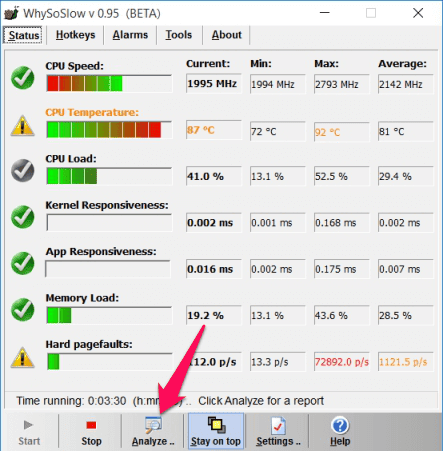This screenshot has width=443, height=451.
Task: Click the Time running status text
Action: tap(103, 400)
